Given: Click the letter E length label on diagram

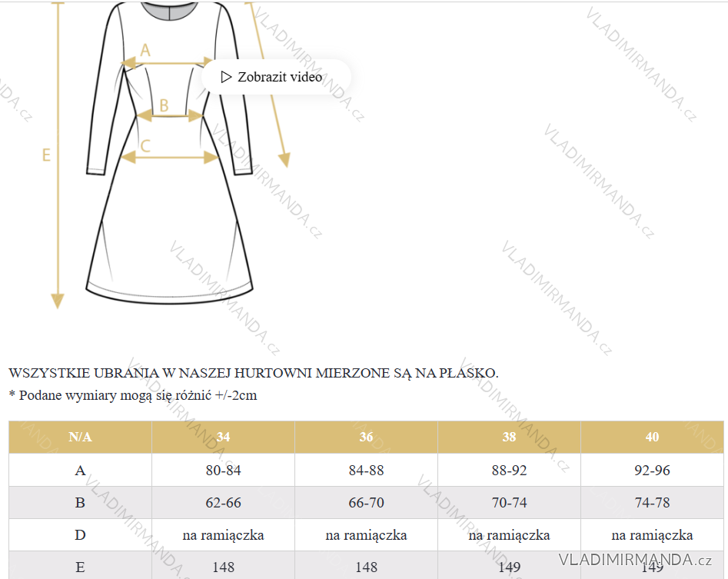Looking at the screenshot, I should click(46, 155).
